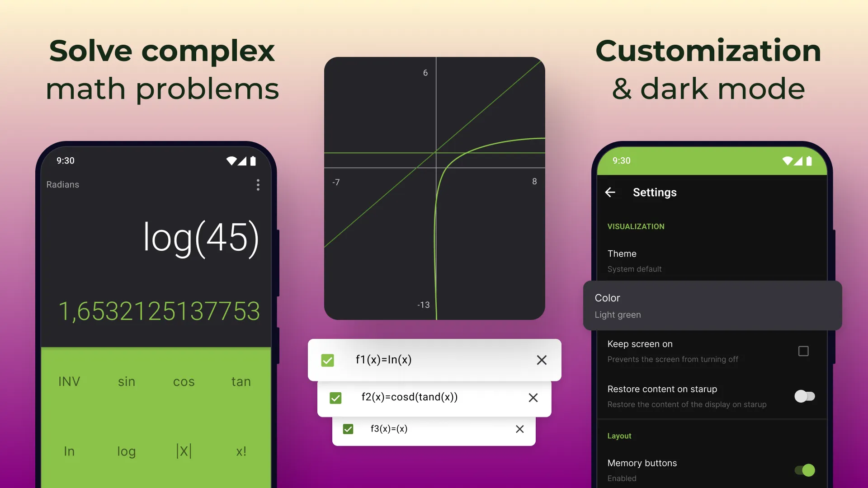
Task: Click the VISUALIZATION section header
Action: coord(636,226)
